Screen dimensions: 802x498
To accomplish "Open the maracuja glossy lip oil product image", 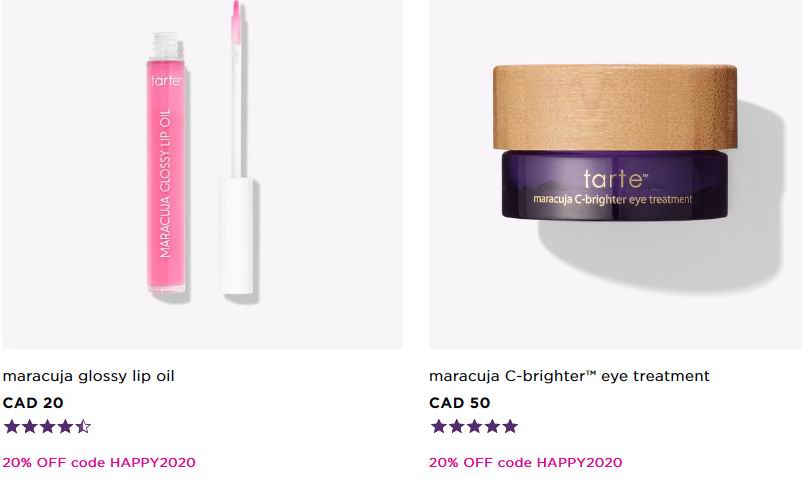I will (203, 174).
